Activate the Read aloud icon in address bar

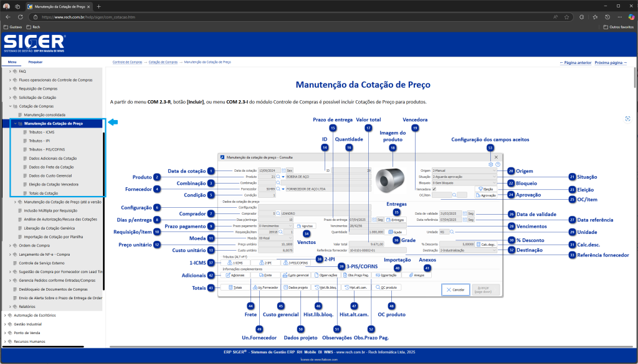(x=555, y=17)
